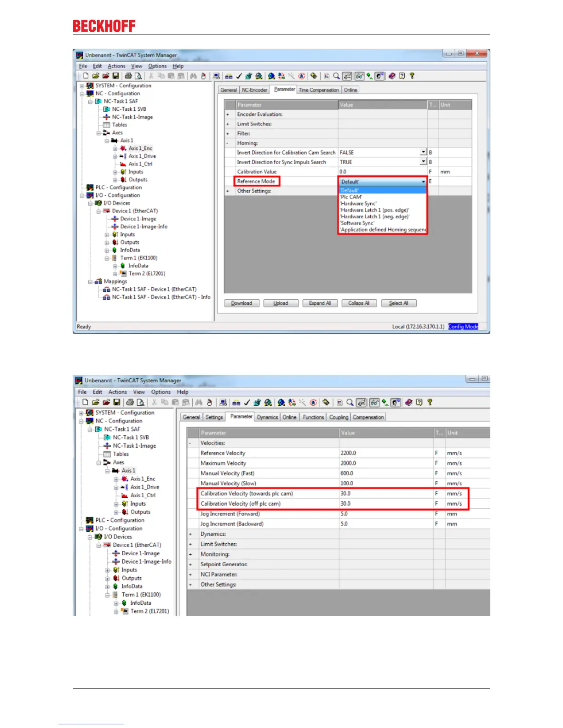The height and width of the screenshot is (728, 563).
Task: Select Axis 1_Drive in lower window tree
Action: tap(144, 487)
